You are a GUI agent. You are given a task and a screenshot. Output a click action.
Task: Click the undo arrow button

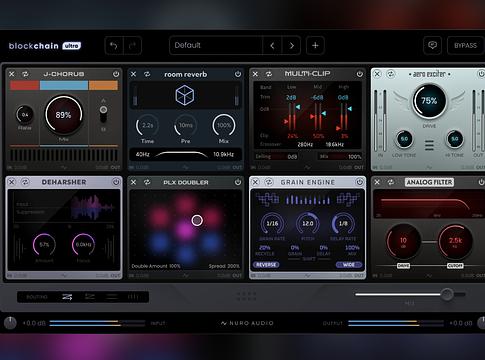[114, 46]
